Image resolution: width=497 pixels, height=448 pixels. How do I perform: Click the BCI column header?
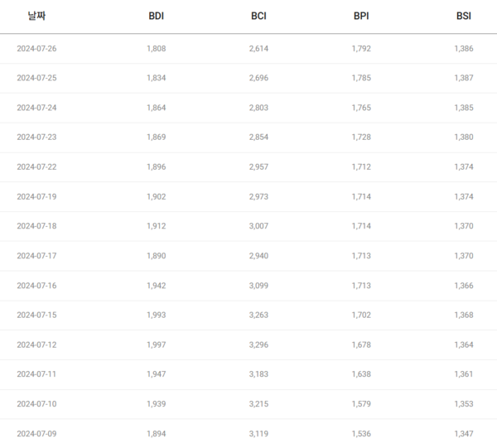point(258,16)
